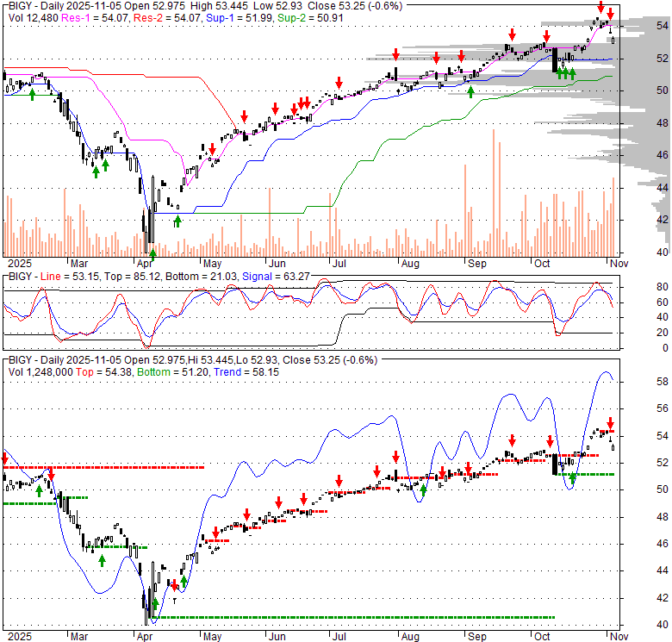Click the green up arrow in early September on top chart
This screenshot has width=672, height=642.
pyautogui.click(x=470, y=91)
